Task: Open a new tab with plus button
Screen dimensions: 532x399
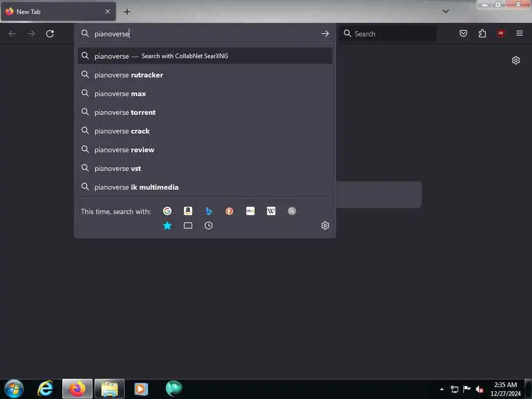Action: pos(127,11)
